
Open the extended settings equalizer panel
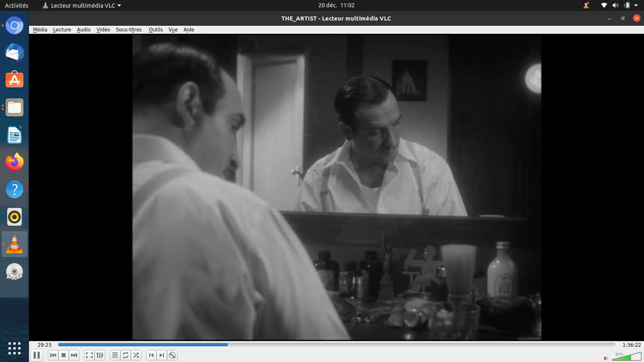100,355
